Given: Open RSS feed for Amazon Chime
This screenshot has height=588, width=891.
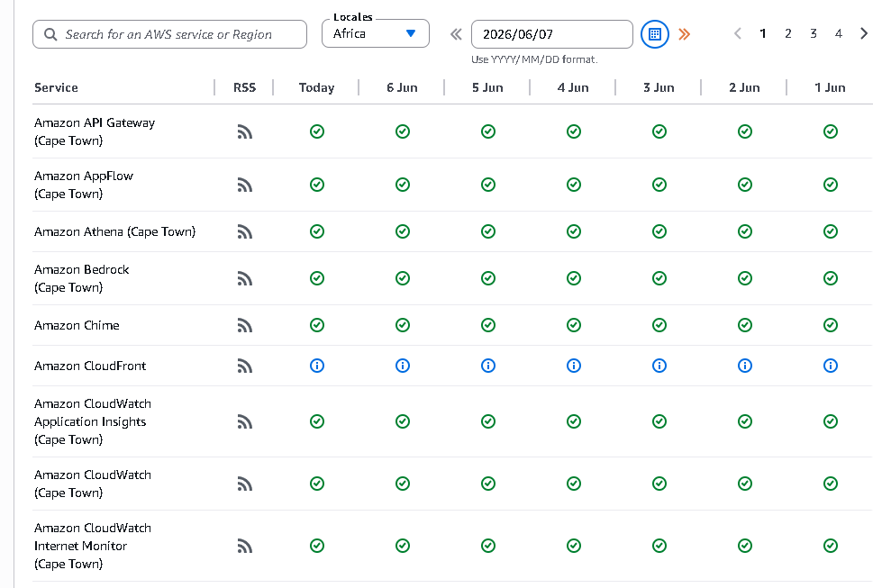Looking at the screenshot, I should (x=244, y=326).
